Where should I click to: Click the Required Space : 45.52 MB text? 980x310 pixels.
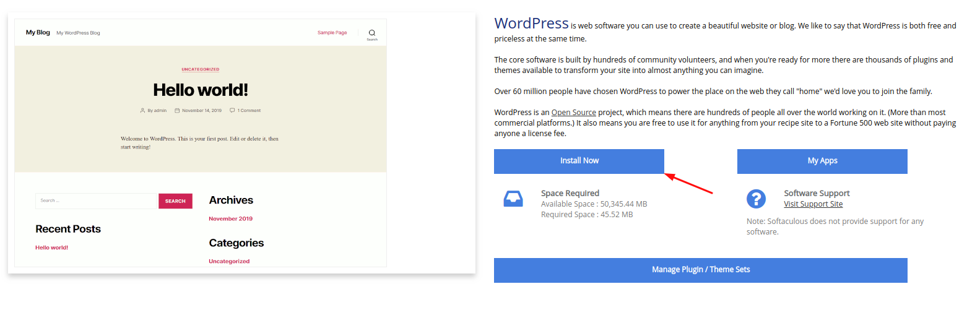pos(587,215)
